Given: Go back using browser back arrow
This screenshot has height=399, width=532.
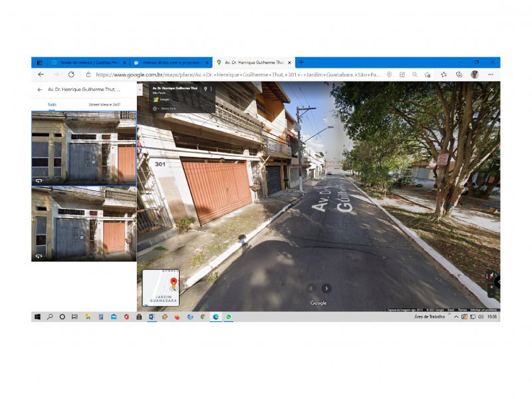Looking at the screenshot, I should [x=41, y=74].
